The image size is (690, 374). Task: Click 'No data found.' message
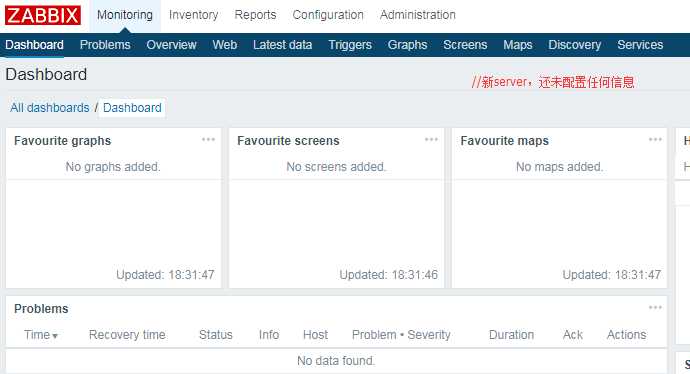336,361
